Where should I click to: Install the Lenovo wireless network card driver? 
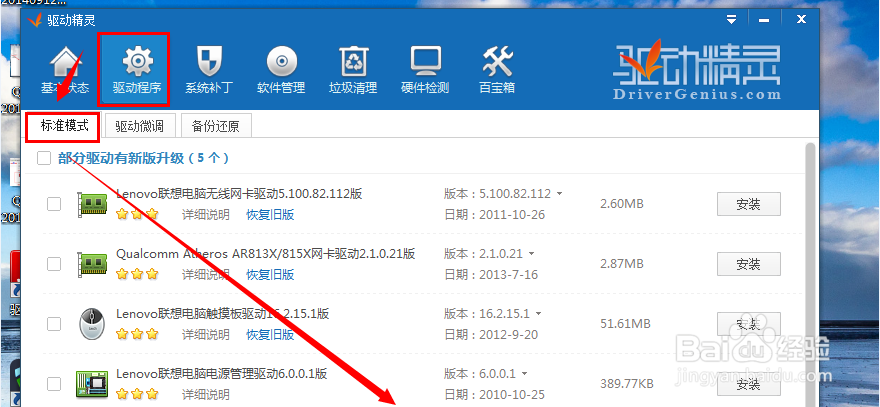(x=749, y=204)
